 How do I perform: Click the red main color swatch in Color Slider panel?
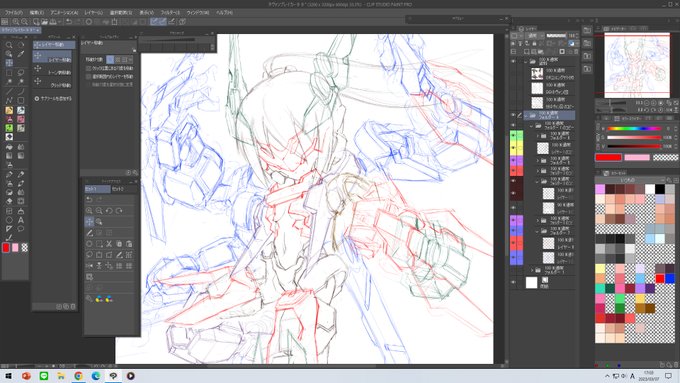click(608, 157)
